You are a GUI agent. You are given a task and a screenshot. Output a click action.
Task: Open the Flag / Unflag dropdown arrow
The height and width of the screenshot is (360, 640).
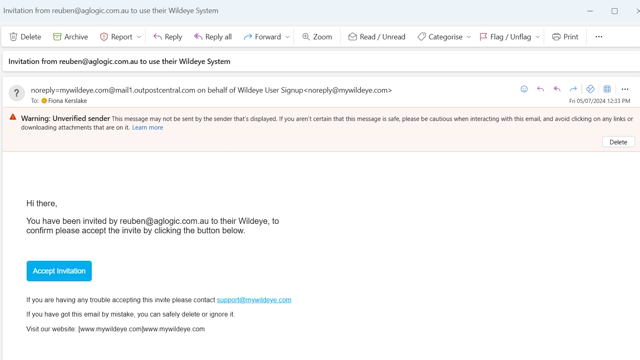pos(538,37)
